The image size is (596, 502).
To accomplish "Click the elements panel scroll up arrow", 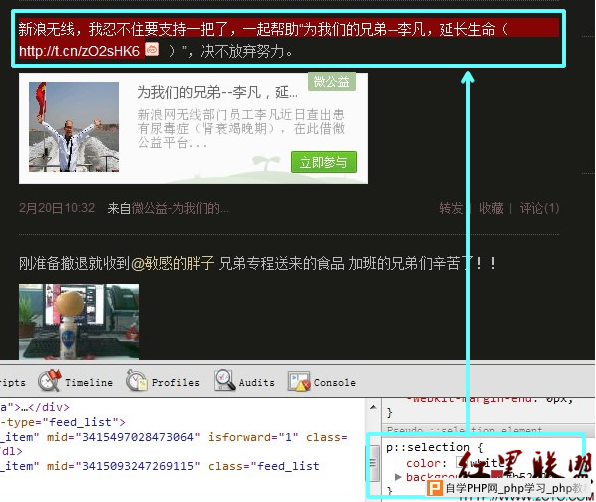I will click(x=373, y=407).
